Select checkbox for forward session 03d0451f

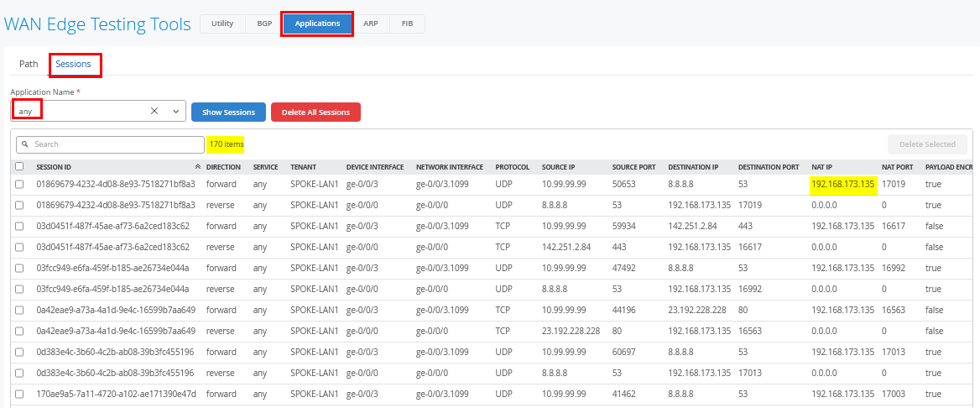point(19,226)
